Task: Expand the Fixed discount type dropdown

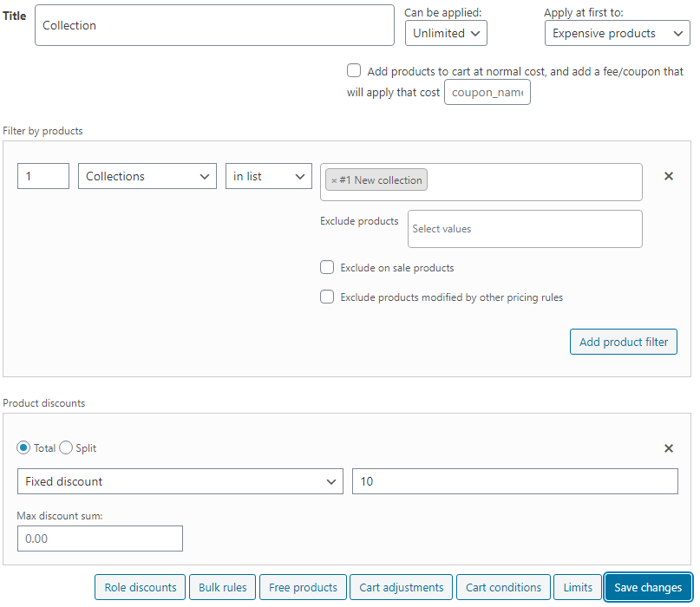Action: click(x=180, y=481)
